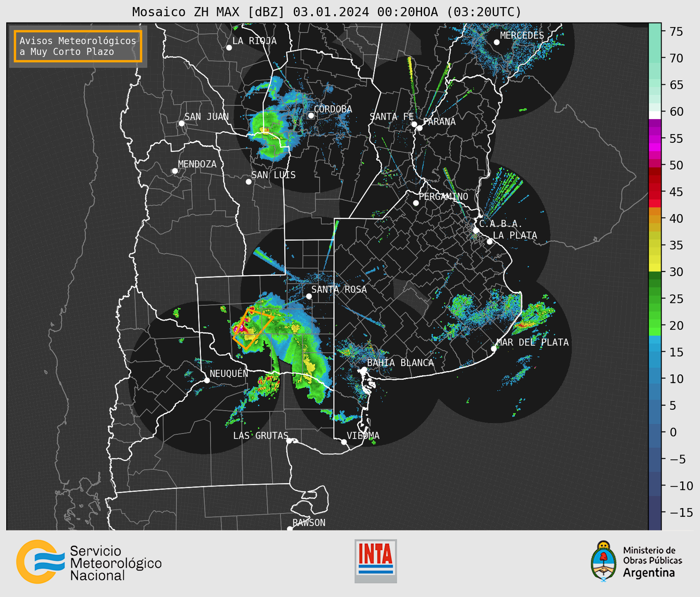The height and width of the screenshot is (597, 700).
Task: Select the Córdoba city marker dot
Action: click(311, 115)
